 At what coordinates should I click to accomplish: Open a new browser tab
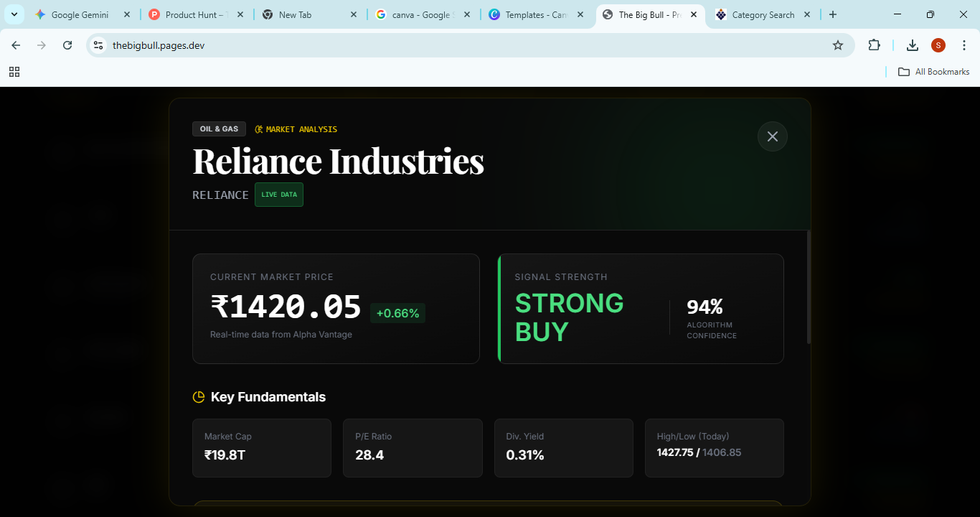point(832,14)
